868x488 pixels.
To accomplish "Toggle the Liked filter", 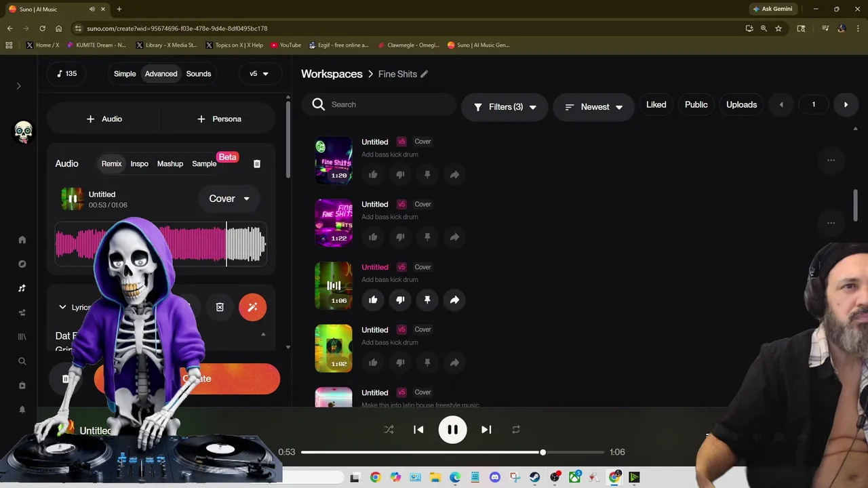I will [x=656, y=104].
